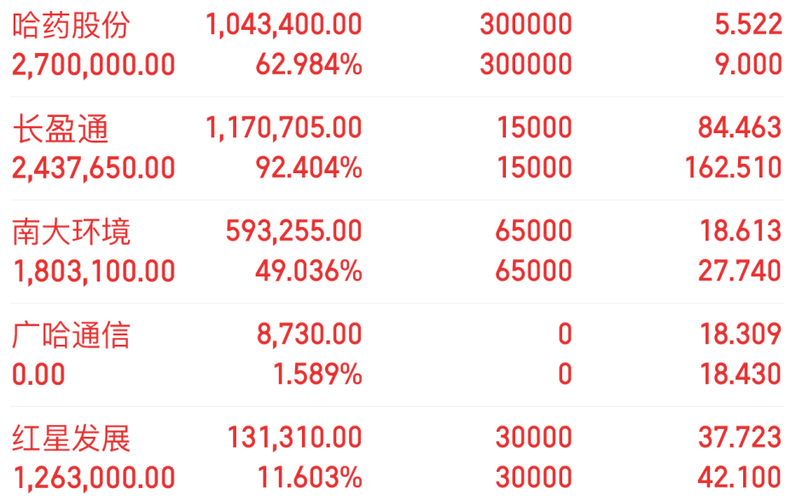Image resolution: width=790 pixels, height=500 pixels.
Task: Select 红星发展 market value 1,263,000.00
Action: pyautogui.click(x=94, y=479)
